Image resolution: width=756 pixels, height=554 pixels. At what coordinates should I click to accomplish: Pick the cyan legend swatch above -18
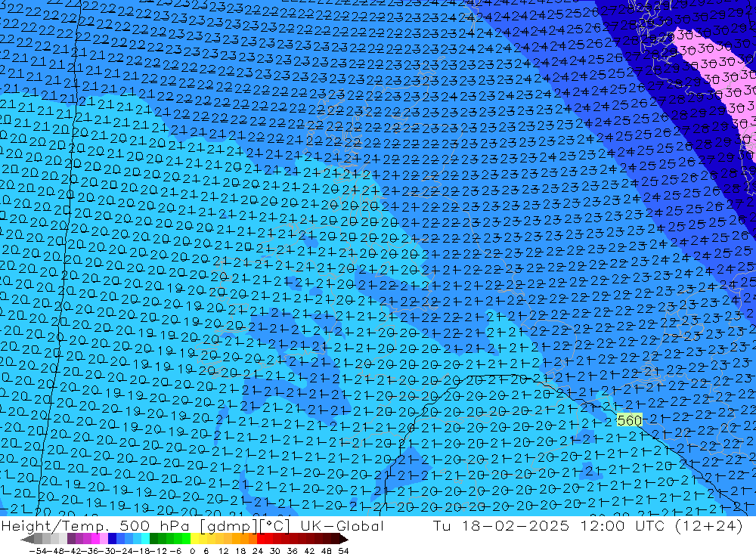(x=145, y=539)
